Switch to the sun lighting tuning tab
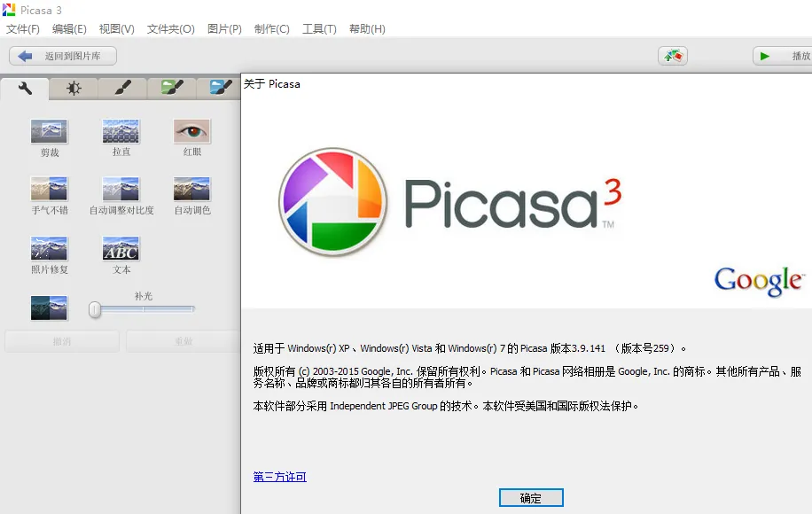Viewport: 812px width, 514px height. 74,89
